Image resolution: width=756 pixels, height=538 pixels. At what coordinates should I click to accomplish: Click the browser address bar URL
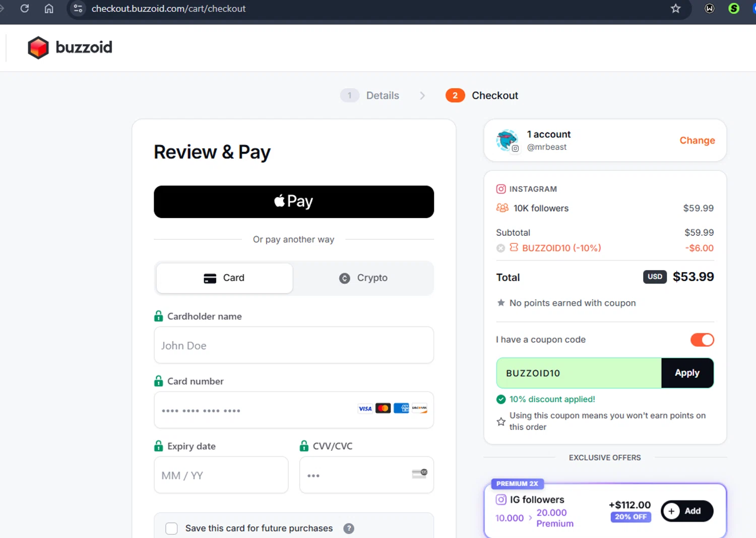[168, 9]
